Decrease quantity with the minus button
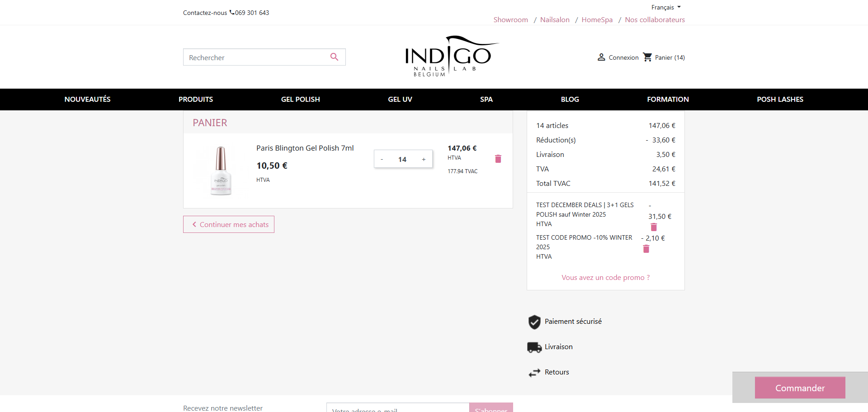 pos(382,159)
